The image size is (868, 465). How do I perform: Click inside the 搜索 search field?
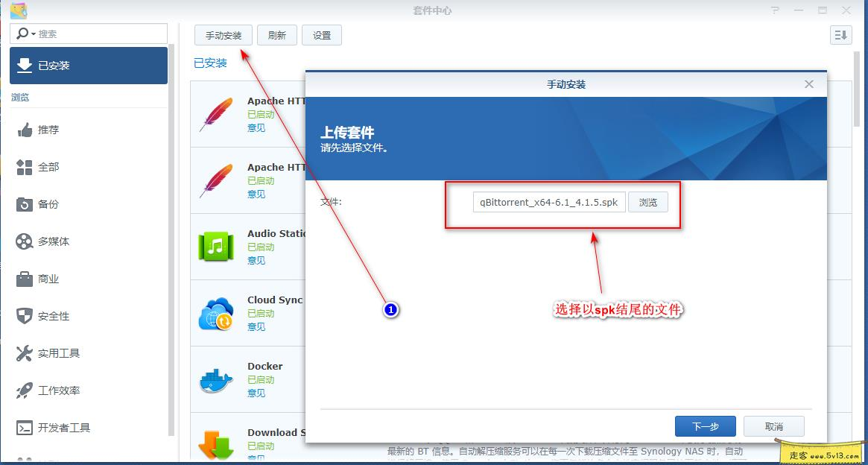[x=89, y=33]
